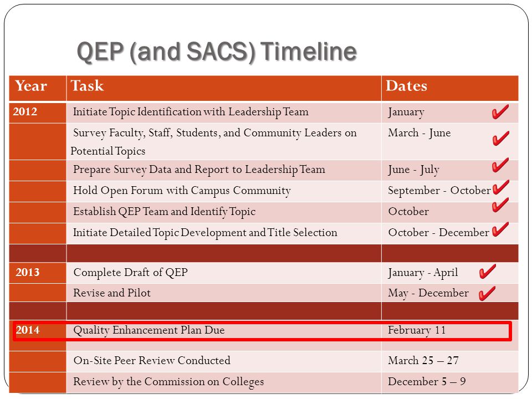Select the December 5 – 9 date
The image size is (532, 399).
(x=427, y=381)
